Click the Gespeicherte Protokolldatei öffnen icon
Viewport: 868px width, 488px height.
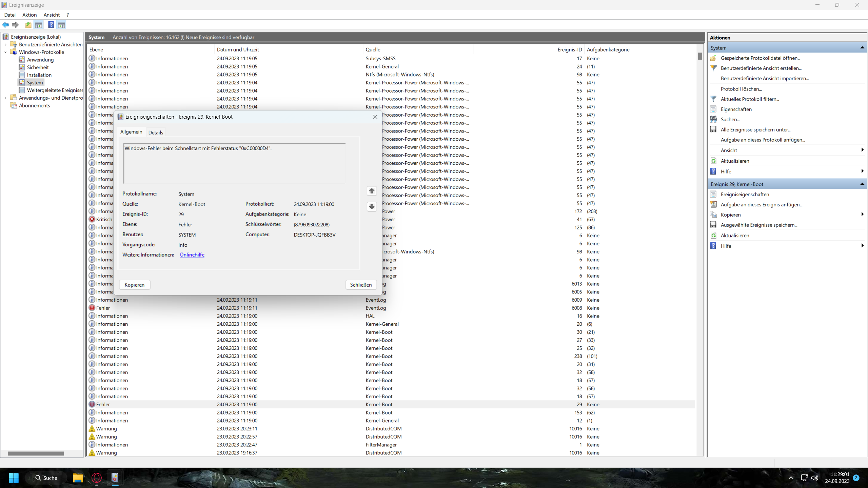pyautogui.click(x=714, y=58)
